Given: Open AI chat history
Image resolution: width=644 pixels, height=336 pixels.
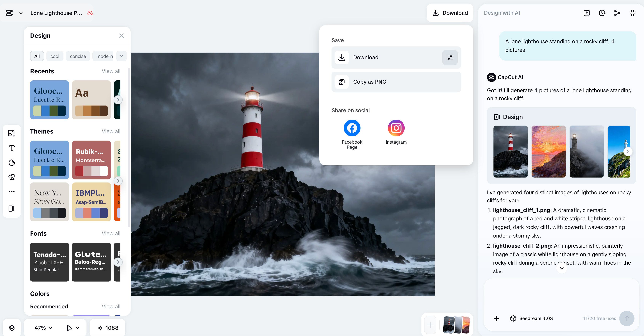Looking at the screenshot, I should (602, 13).
